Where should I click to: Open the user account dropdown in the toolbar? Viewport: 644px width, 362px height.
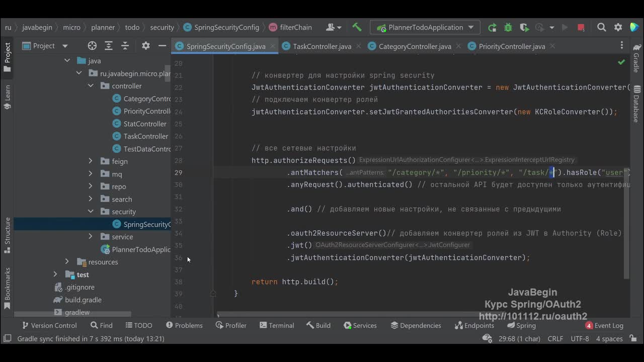coord(334,27)
